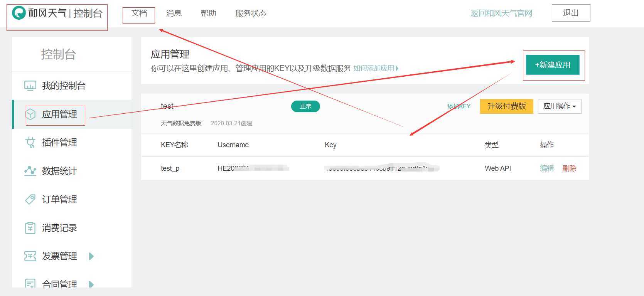This screenshot has height=296, width=644.
Task: Click the 我的控制台 monitor icon
Action: 30,86
